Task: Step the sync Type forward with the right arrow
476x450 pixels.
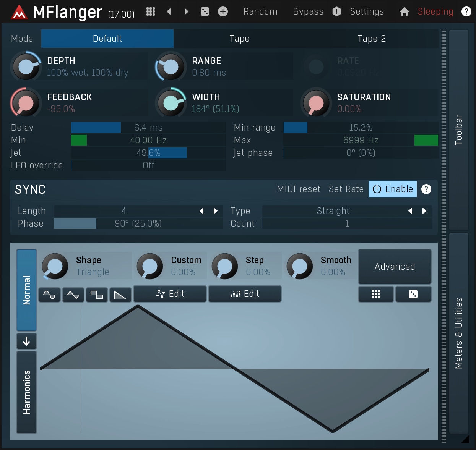Action: [424, 210]
